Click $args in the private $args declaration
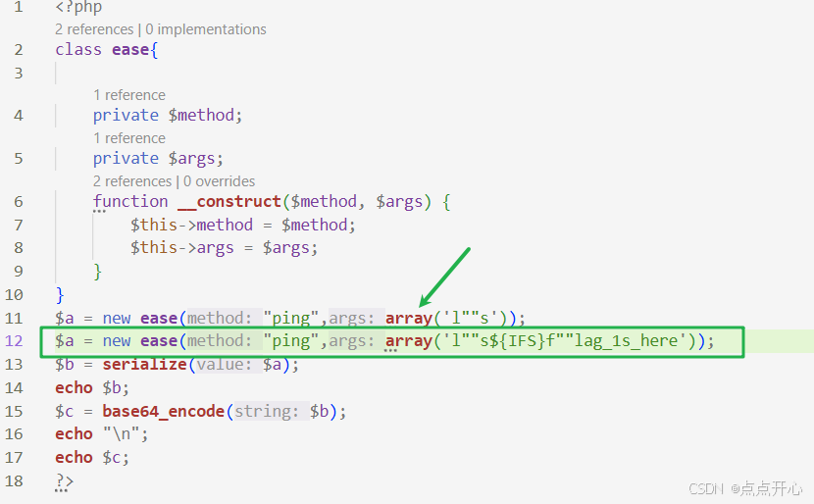The image size is (814, 504). pos(191,158)
